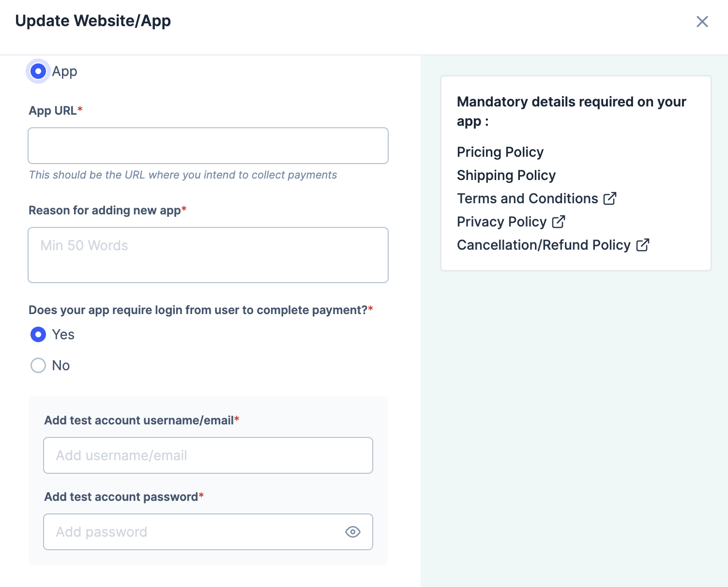Select the App radio button
The image size is (728, 587).
[x=38, y=71]
